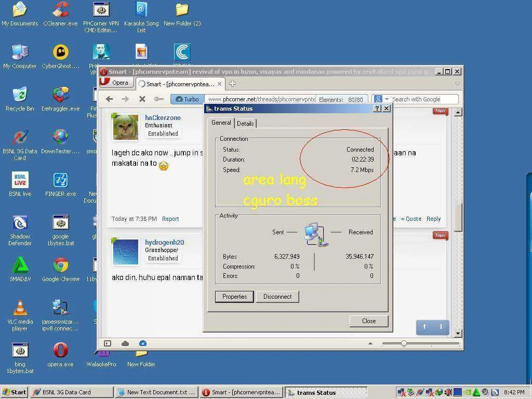Open the BSNL live shortcut

point(20,184)
